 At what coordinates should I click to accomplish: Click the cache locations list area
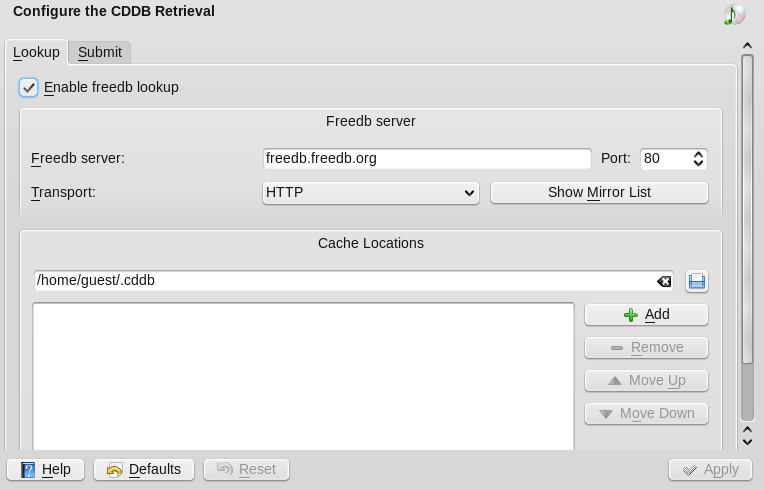tap(303, 375)
